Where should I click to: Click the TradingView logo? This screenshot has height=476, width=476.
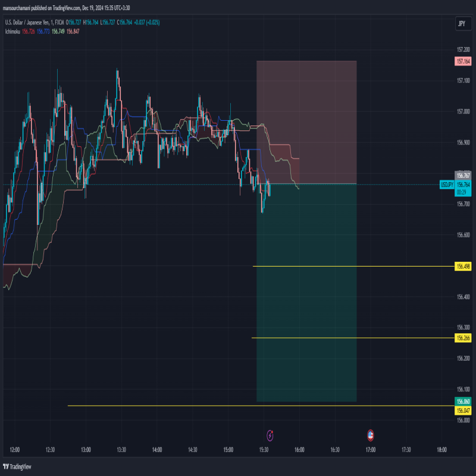17,466
